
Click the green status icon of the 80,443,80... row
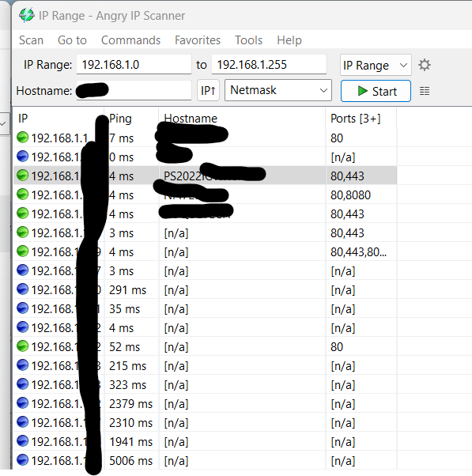(22, 251)
